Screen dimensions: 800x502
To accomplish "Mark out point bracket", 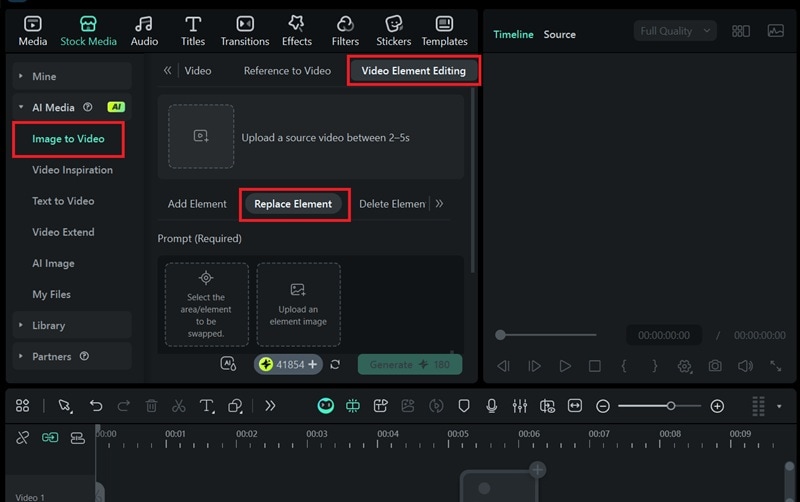I will tap(655, 366).
